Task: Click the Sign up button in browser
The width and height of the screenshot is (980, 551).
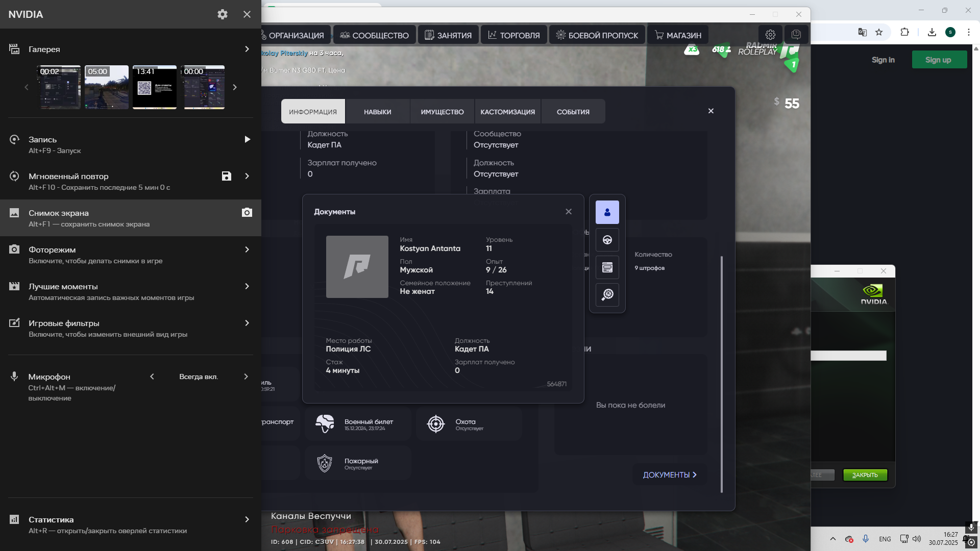Action: (939, 60)
